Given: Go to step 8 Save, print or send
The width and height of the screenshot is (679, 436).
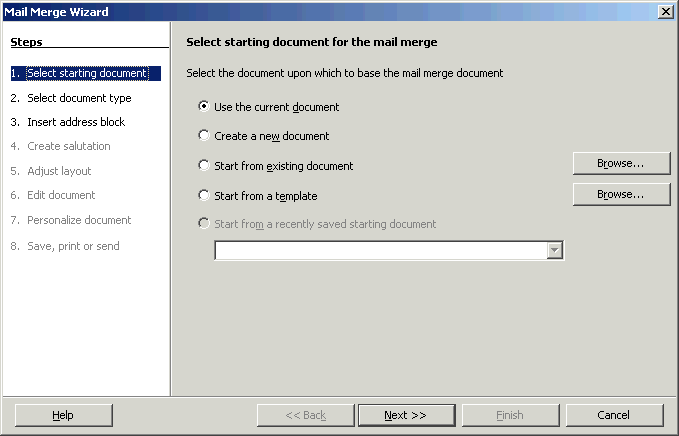Looking at the screenshot, I should [x=65, y=246].
